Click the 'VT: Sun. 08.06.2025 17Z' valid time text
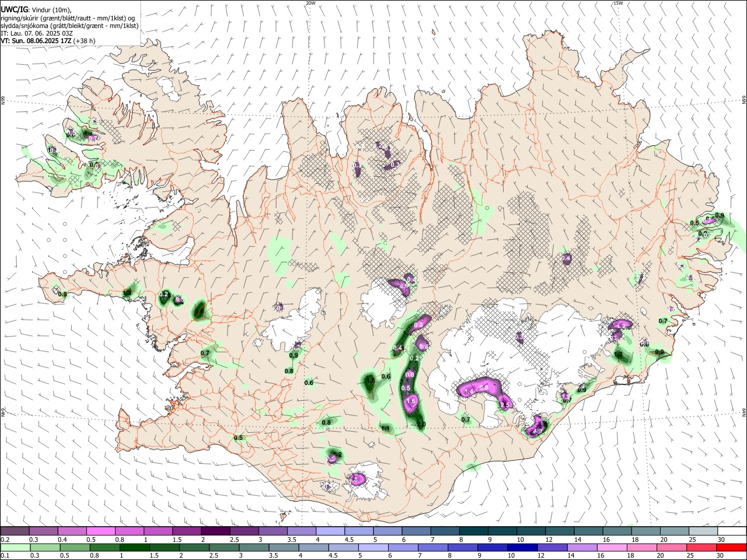 [36, 41]
